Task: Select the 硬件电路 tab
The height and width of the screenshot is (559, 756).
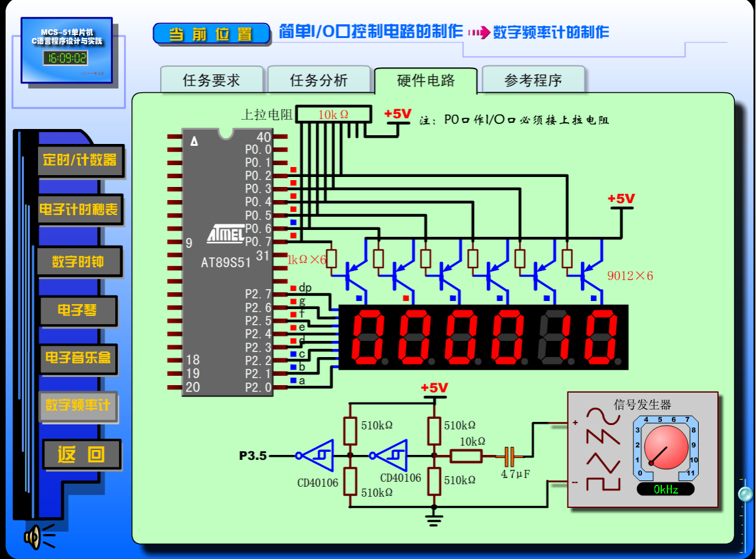Action: (426, 80)
